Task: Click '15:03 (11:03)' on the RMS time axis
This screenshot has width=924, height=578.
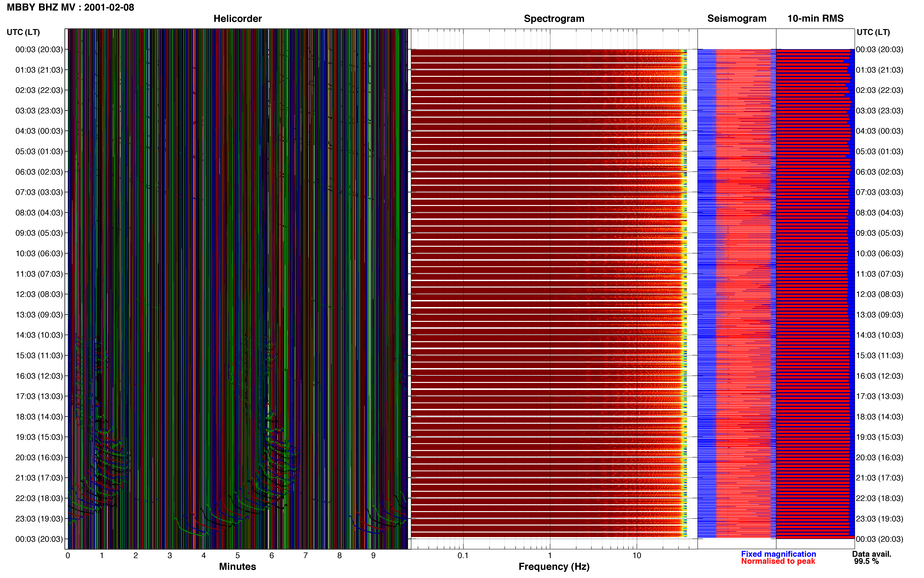Action: (x=879, y=355)
